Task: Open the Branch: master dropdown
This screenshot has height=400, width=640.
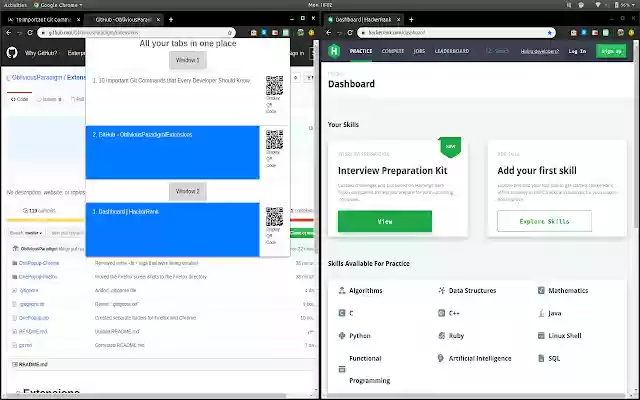Action: (26, 233)
